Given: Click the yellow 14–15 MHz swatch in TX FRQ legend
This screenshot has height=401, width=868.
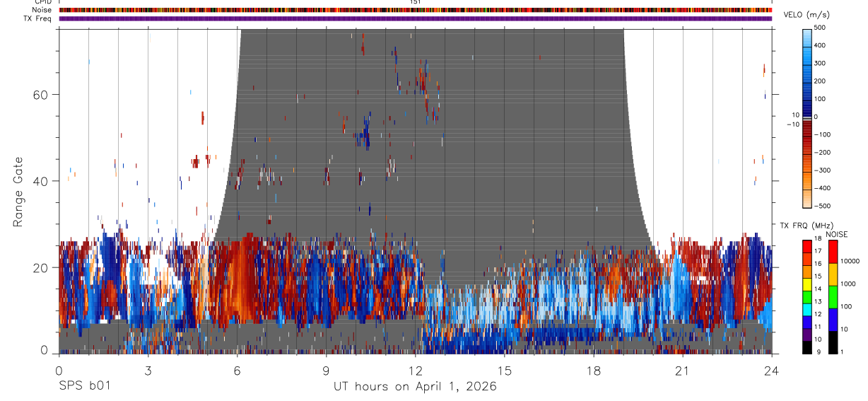Looking at the screenshot, I should (x=807, y=283).
